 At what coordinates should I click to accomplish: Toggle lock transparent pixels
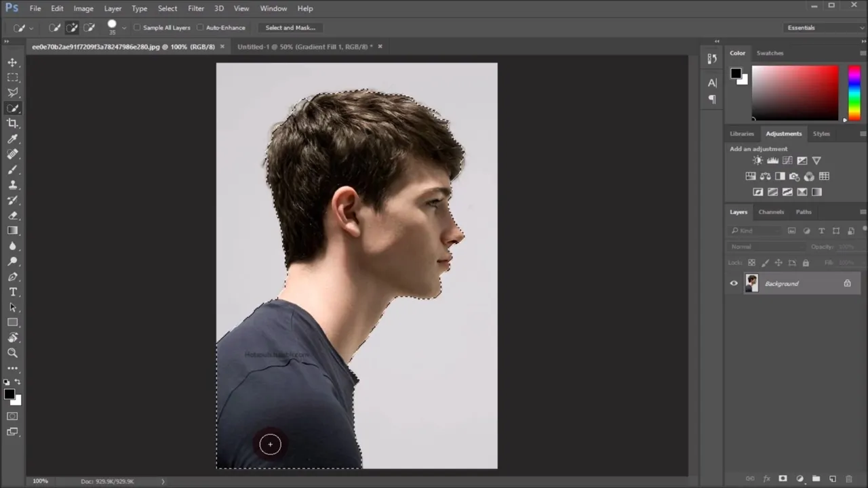coord(751,262)
